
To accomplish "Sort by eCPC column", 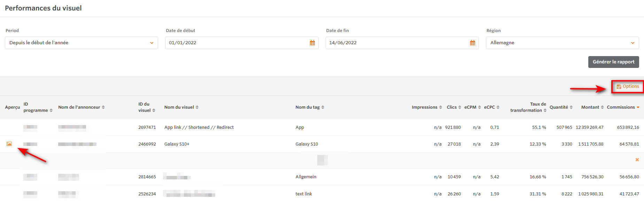I will (491, 107).
